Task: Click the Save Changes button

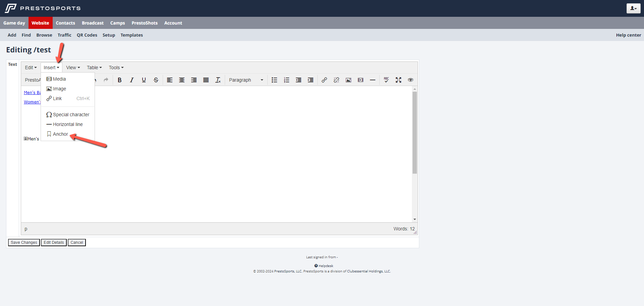Action: 24,243
